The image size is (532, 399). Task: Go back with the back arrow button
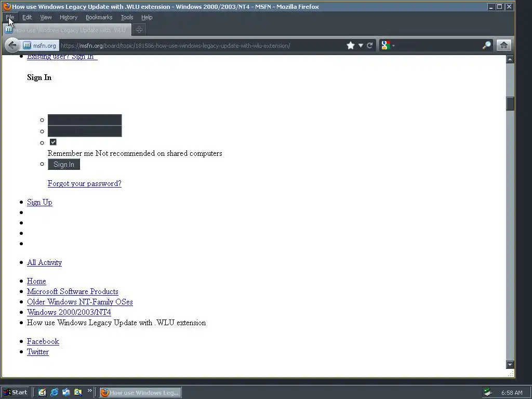click(x=12, y=46)
